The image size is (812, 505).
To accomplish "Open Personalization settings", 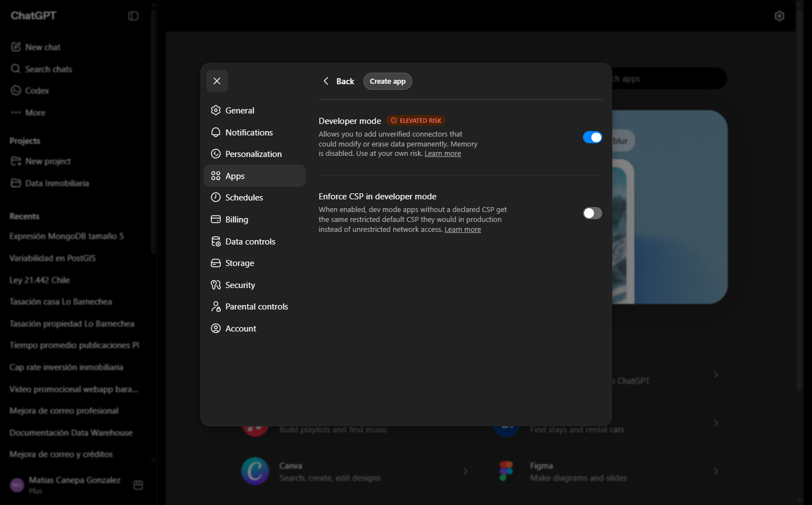I will coord(254,154).
